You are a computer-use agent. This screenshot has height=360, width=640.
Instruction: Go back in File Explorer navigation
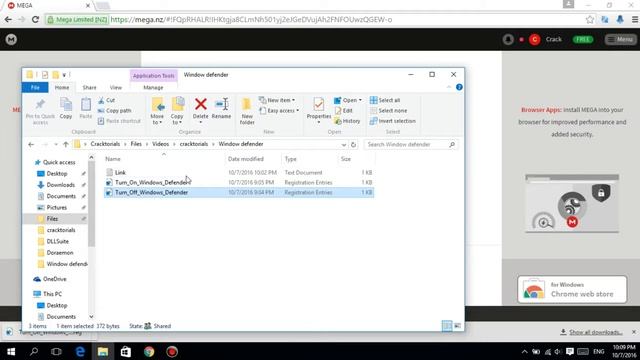31,144
